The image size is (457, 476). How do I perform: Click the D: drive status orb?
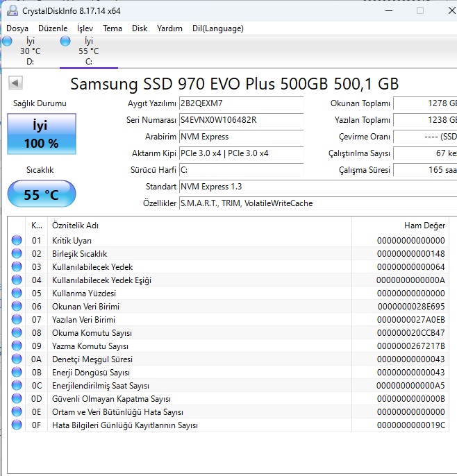pyautogui.click(x=7, y=41)
